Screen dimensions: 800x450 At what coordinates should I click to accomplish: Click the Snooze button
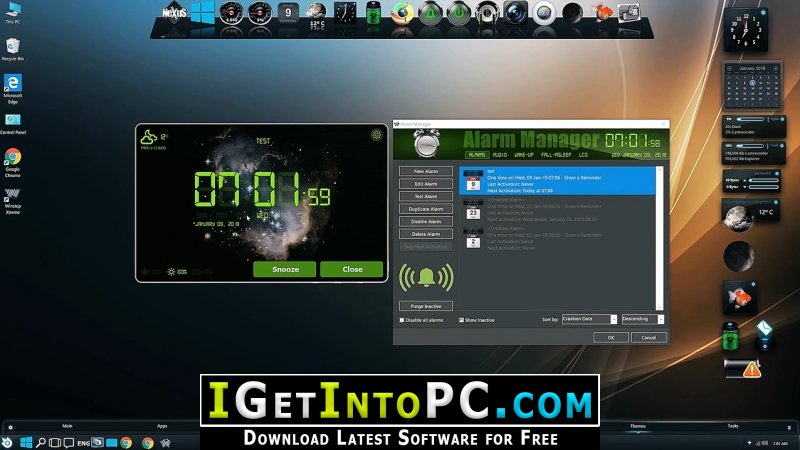(x=285, y=269)
